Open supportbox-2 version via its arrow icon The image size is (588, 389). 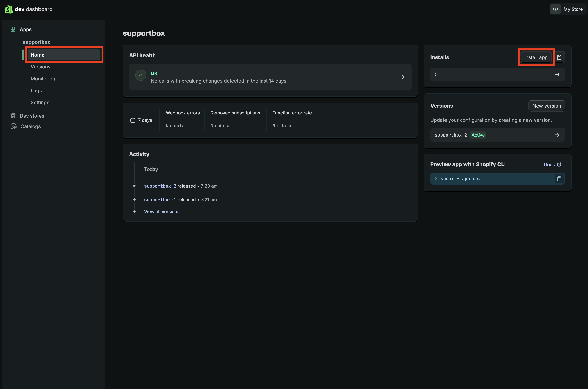pos(557,135)
